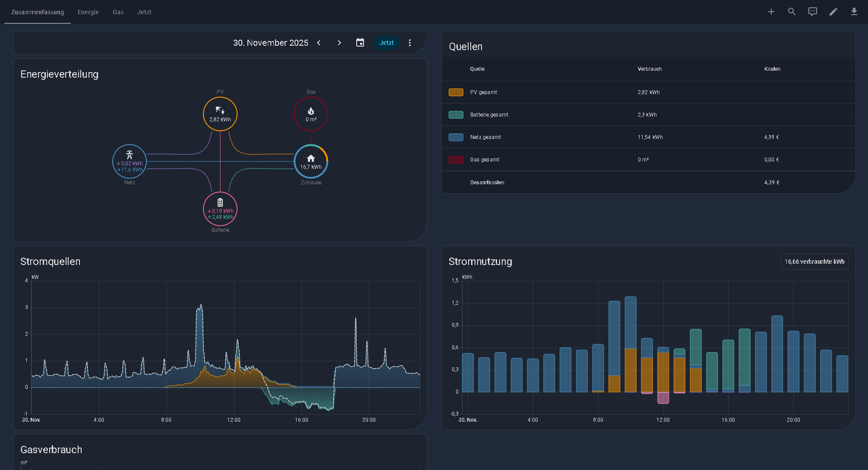Click the Batterie node circle
The width and height of the screenshot is (868, 470).
[x=220, y=209]
